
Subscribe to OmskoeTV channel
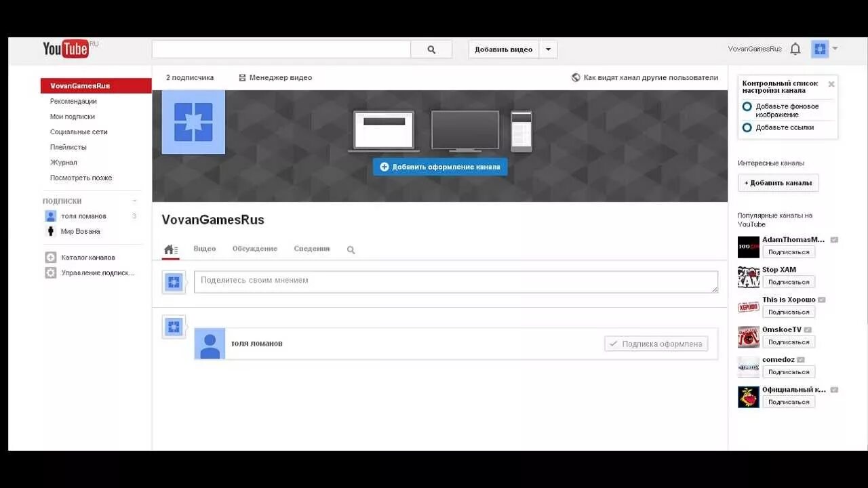pos(789,342)
